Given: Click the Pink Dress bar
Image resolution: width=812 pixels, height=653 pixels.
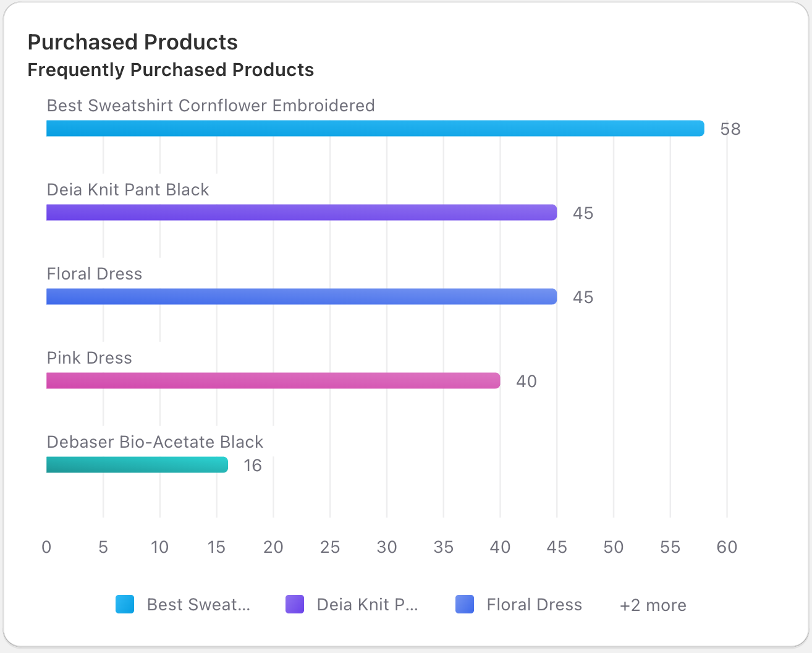Looking at the screenshot, I should coord(273,381).
